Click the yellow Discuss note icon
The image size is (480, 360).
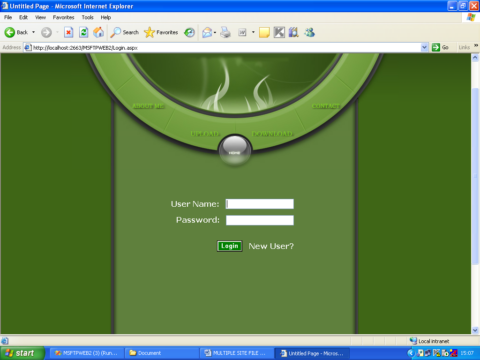tap(264, 32)
